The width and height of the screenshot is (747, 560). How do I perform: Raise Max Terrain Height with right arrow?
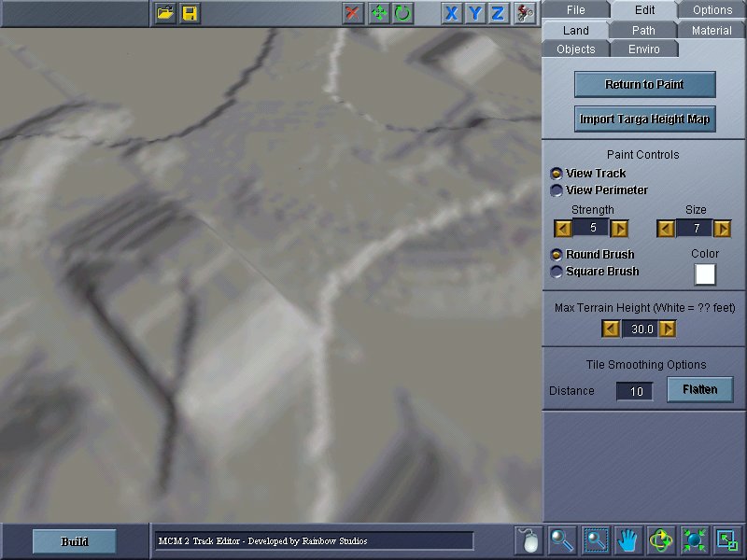tap(668, 329)
